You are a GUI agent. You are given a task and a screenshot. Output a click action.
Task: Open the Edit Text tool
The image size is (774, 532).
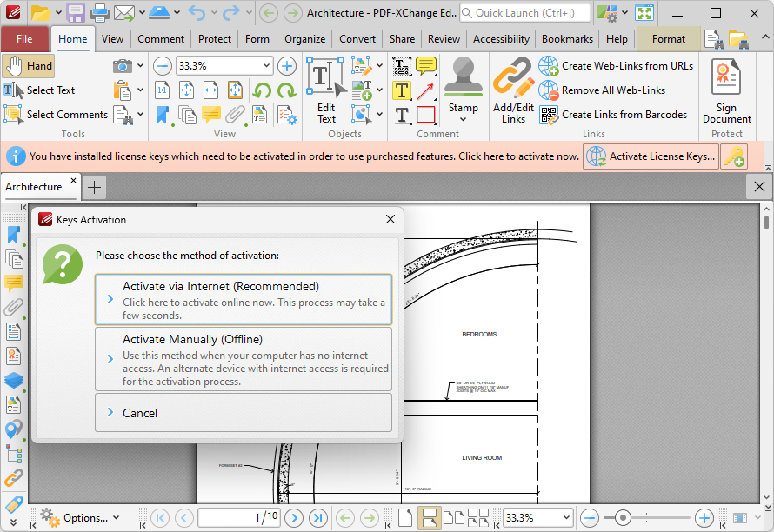click(x=326, y=90)
